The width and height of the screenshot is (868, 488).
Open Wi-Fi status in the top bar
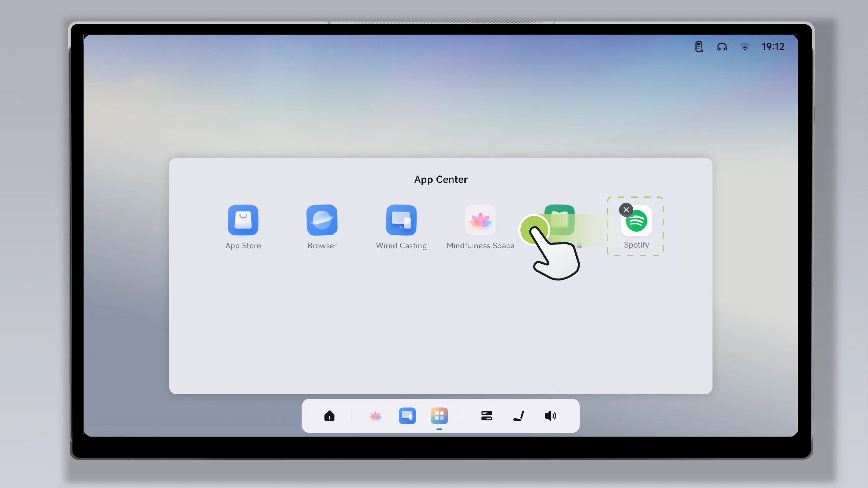tap(745, 47)
